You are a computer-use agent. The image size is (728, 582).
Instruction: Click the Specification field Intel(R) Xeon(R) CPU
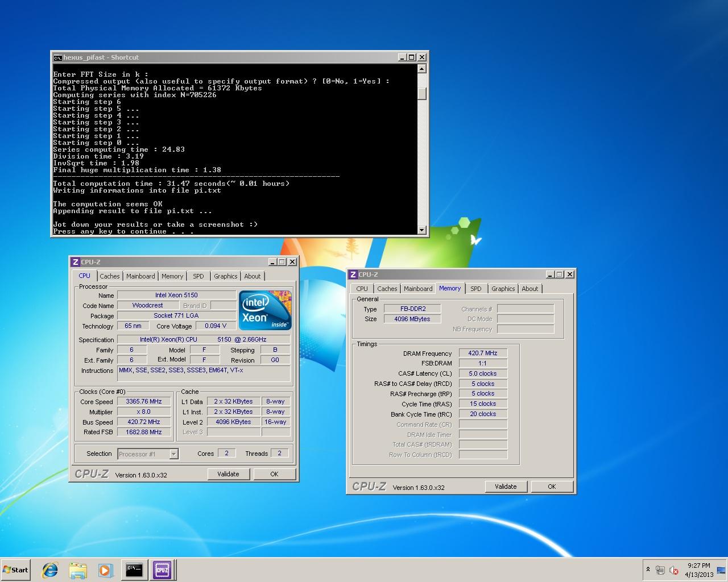point(204,339)
